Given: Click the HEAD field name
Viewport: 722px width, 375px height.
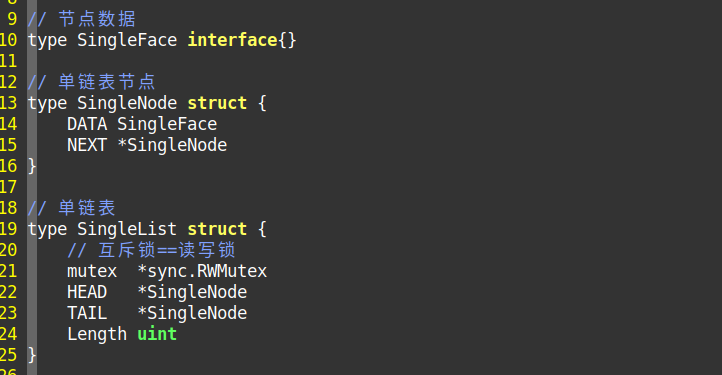Looking at the screenshot, I should click(87, 292).
